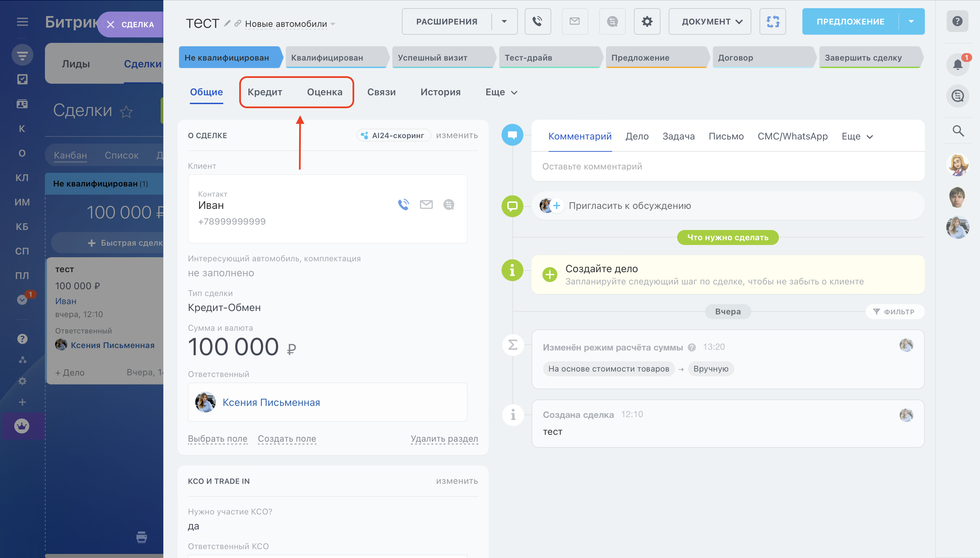Screen dimensions: 980x558
Task: Open the История tab
Action: point(440,92)
